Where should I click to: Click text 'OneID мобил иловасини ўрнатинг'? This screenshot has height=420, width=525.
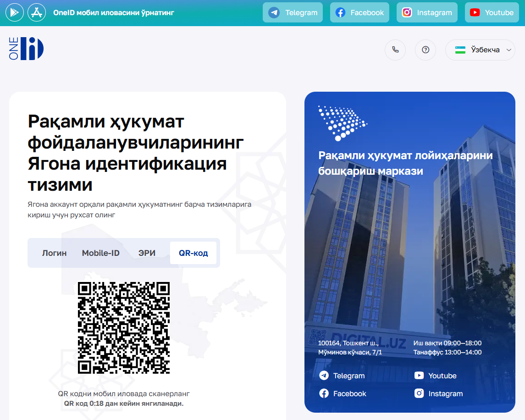[x=114, y=13]
